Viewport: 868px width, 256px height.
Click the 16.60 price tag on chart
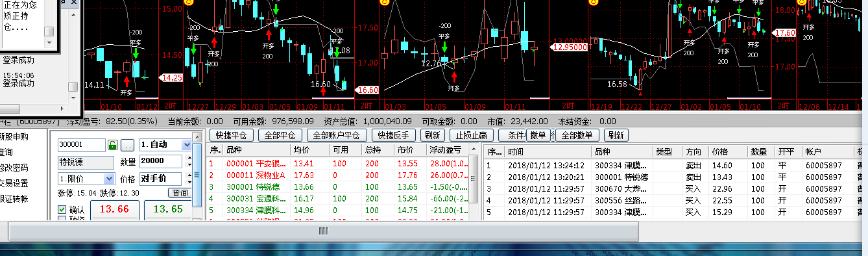tap(367, 90)
